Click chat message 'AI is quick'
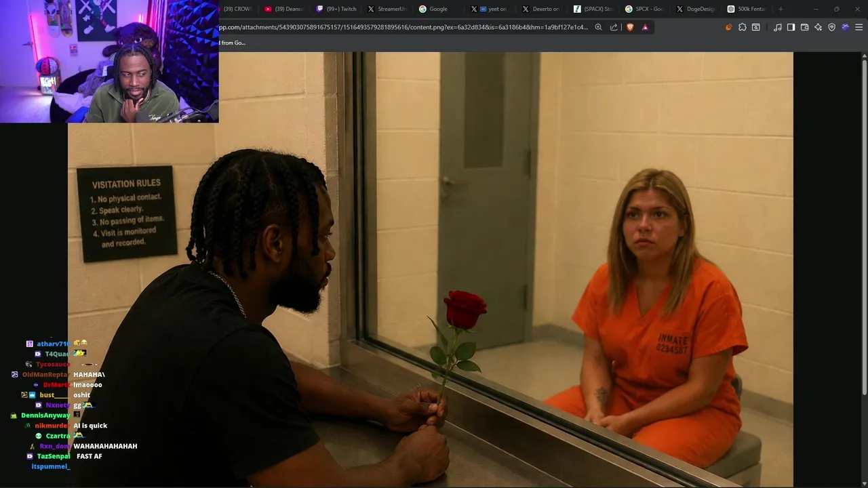 point(90,426)
